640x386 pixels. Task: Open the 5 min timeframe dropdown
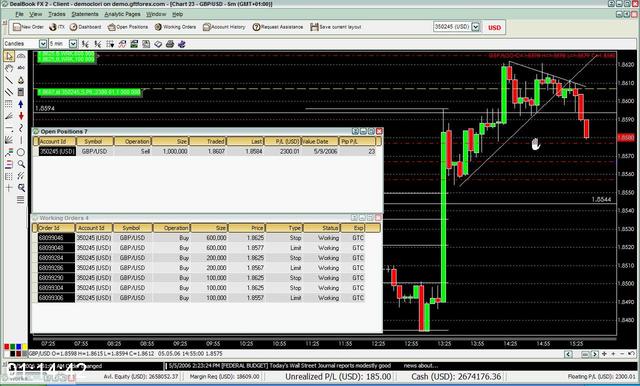[x=73, y=44]
